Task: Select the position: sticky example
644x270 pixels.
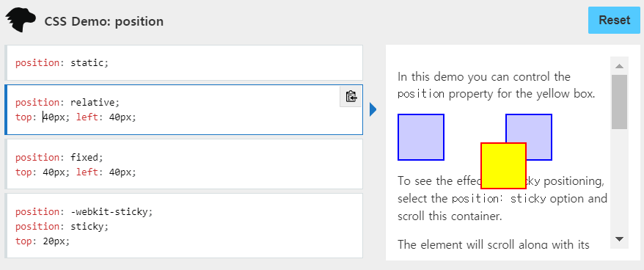Action: coord(183,226)
